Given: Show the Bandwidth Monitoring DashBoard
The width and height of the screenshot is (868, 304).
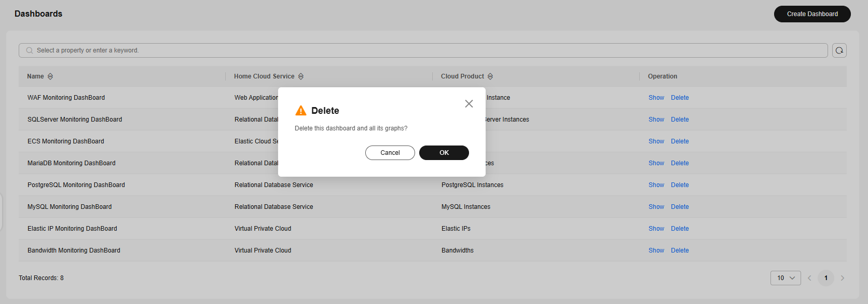Looking at the screenshot, I should tap(656, 250).
